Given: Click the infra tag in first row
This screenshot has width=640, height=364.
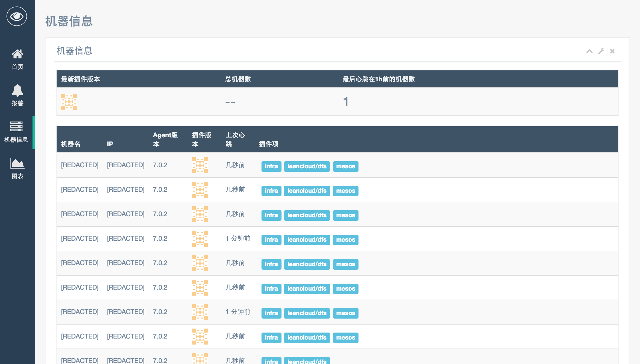Looking at the screenshot, I should click(271, 166).
